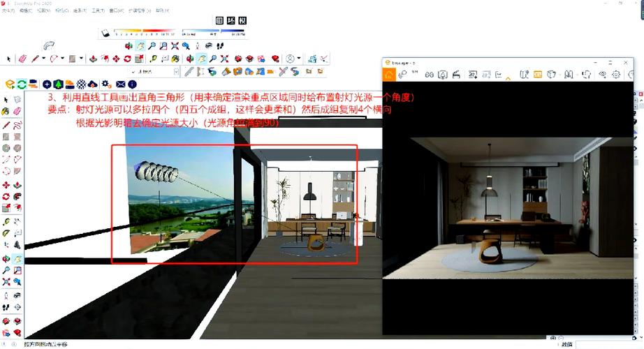Select 3D Text tool in left tool palette
This screenshot has height=349, width=644.
17,245
